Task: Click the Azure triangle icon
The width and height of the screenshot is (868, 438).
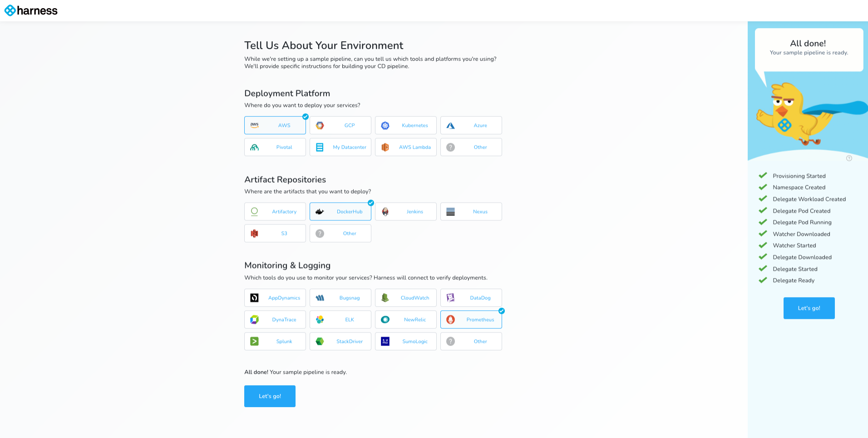Action: coord(451,125)
